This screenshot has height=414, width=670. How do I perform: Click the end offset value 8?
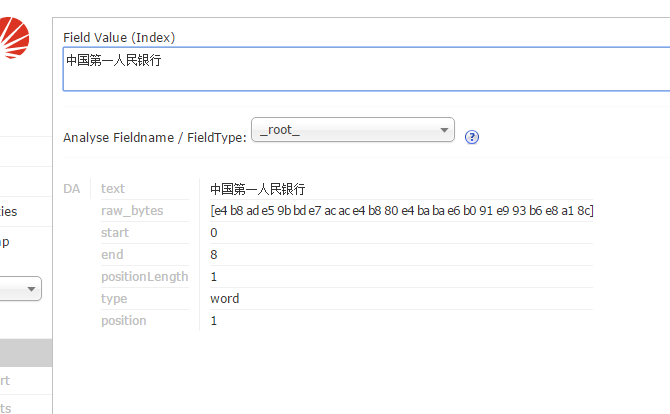(x=214, y=255)
